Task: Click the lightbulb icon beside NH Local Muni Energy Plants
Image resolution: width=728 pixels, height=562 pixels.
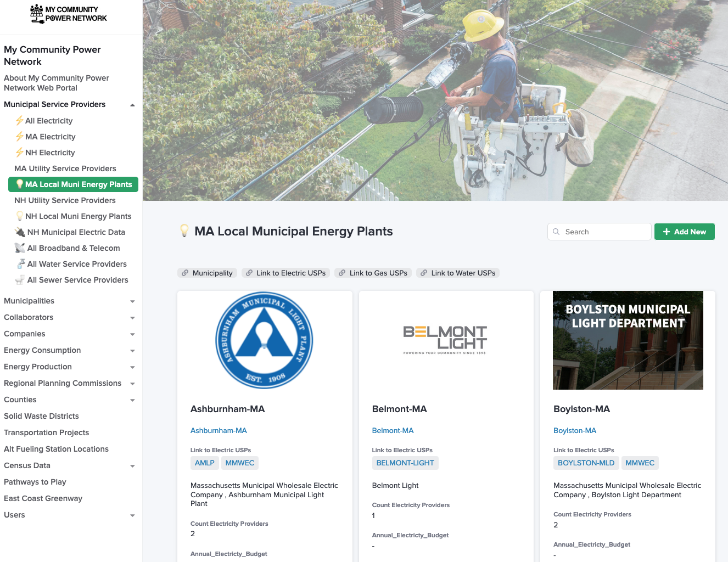Action: [19, 216]
